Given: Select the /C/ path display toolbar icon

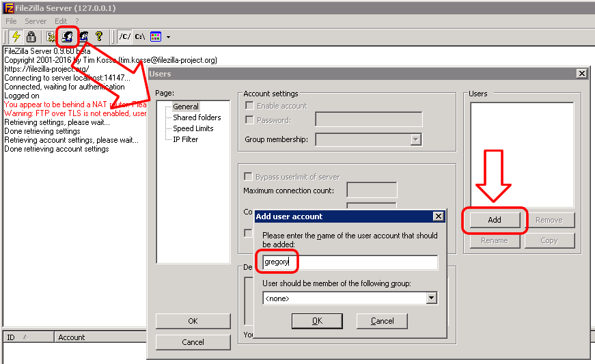Looking at the screenshot, I should tap(124, 36).
